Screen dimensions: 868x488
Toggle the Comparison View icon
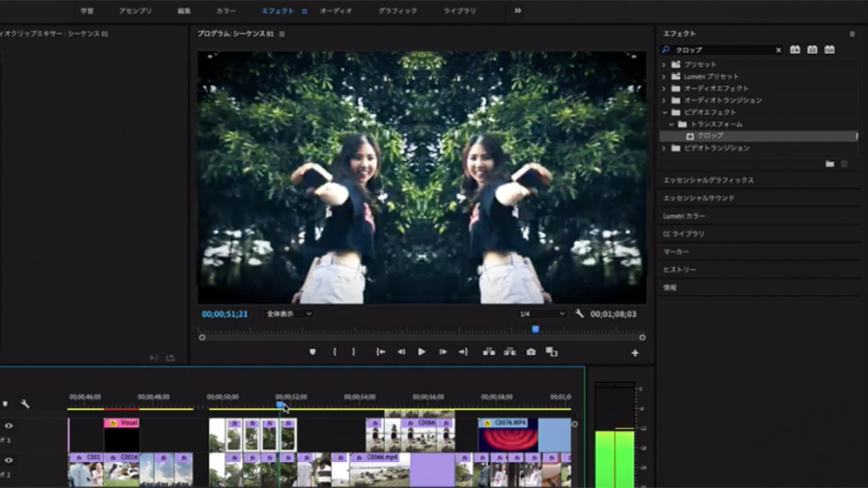tap(552, 352)
